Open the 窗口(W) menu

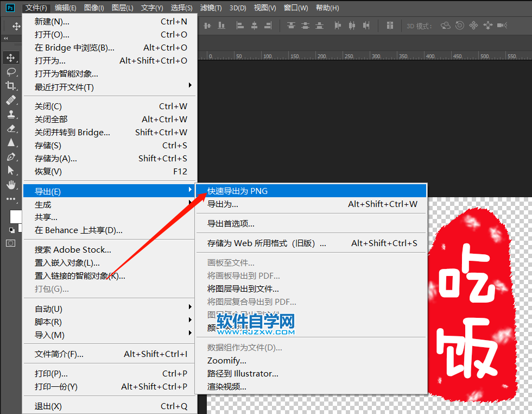click(x=296, y=8)
